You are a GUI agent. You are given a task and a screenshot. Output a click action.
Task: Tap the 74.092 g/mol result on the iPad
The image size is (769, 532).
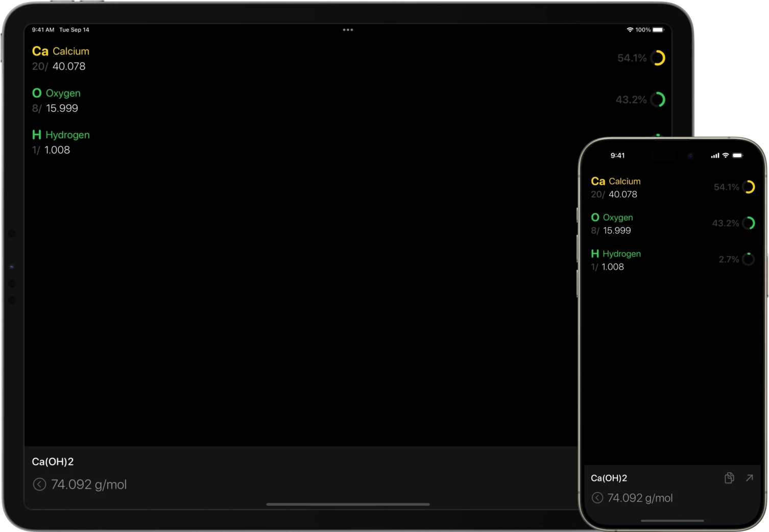click(x=88, y=485)
